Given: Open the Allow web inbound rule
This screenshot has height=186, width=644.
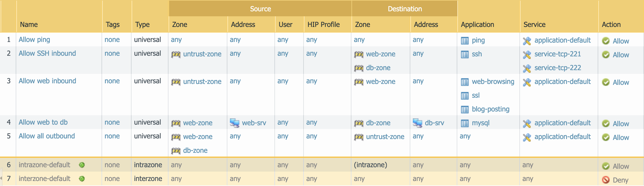Looking at the screenshot, I should coord(47,81).
